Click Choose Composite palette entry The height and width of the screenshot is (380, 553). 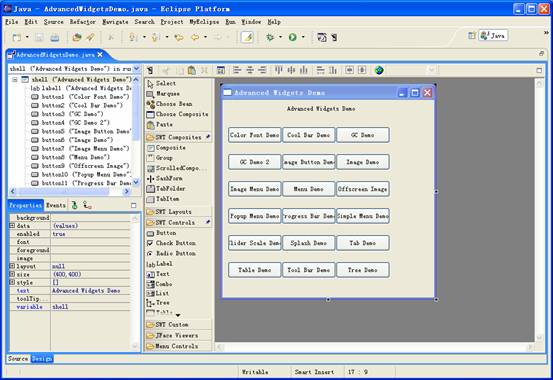click(x=177, y=114)
